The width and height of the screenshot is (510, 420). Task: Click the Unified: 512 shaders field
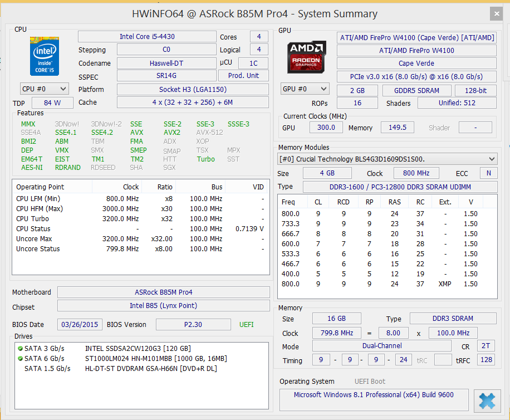(x=457, y=103)
